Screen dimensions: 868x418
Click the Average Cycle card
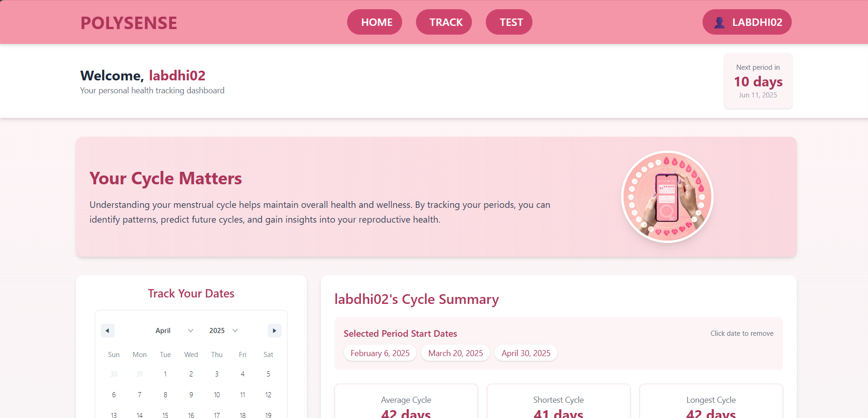pos(406,401)
